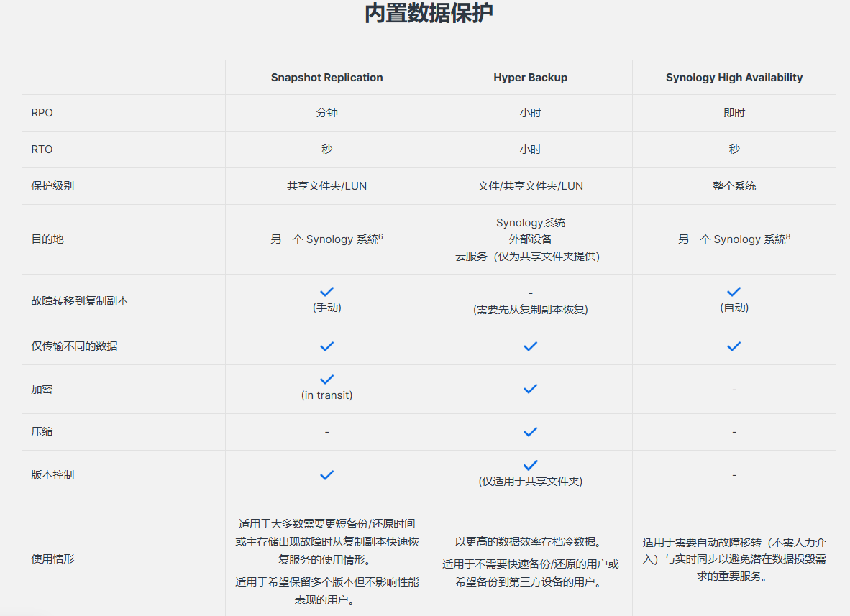Image resolution: width=850 pixels, height=616 pixels.
Task: Click the RPO row label
Action: click(42, 113)
